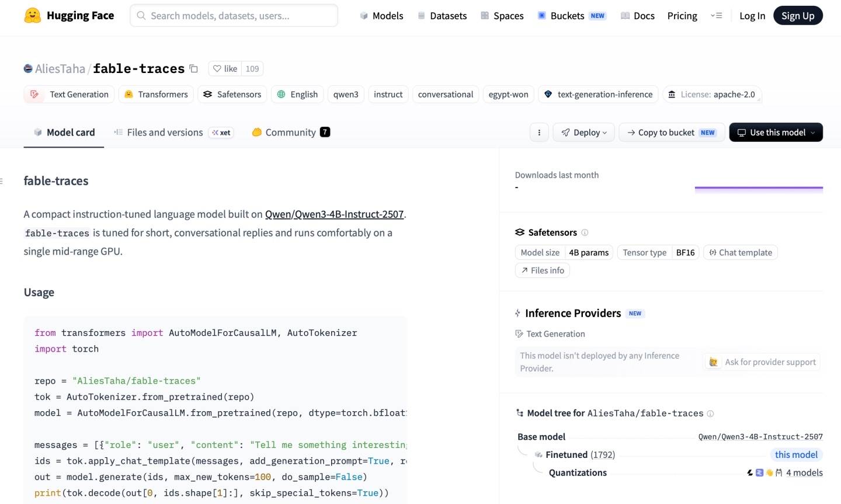Open Buckets in top navigation

point(572,16)
